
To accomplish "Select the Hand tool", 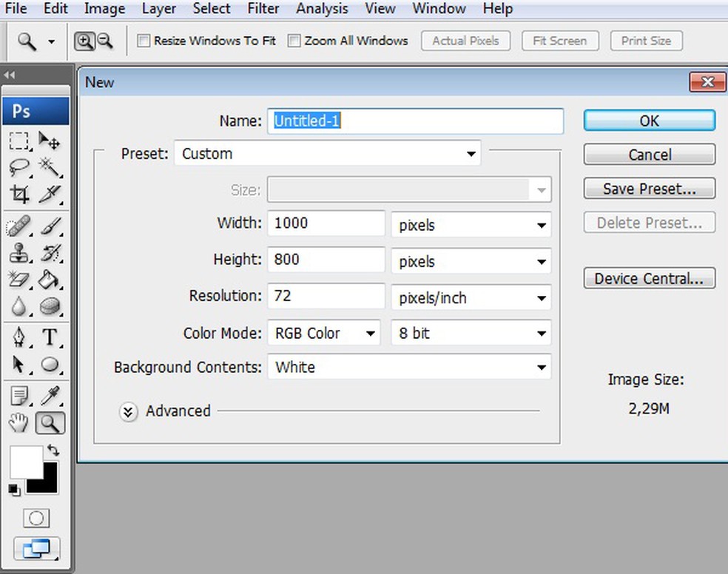I will click(19, 423).
